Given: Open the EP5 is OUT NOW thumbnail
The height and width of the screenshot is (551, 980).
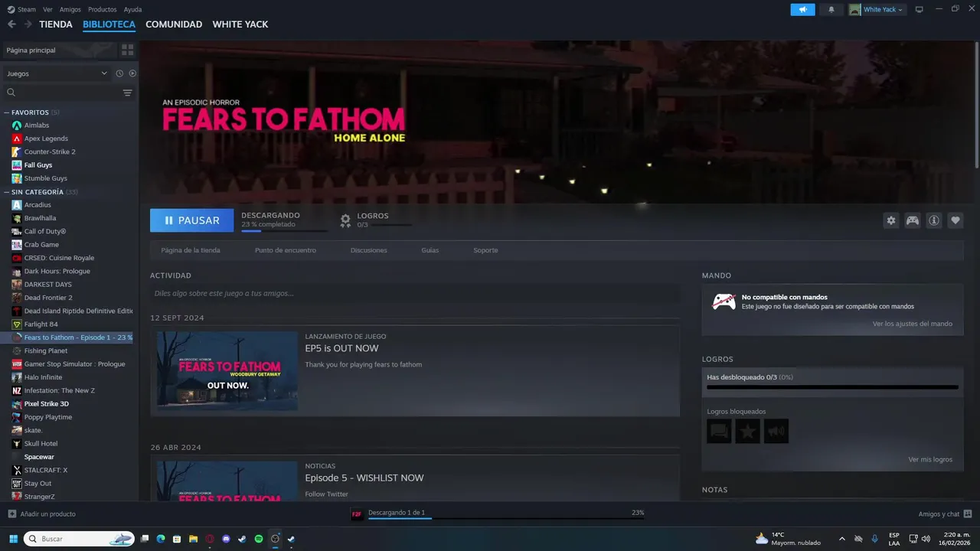Looking at the screenshot, I should click(x=227, y=371).
